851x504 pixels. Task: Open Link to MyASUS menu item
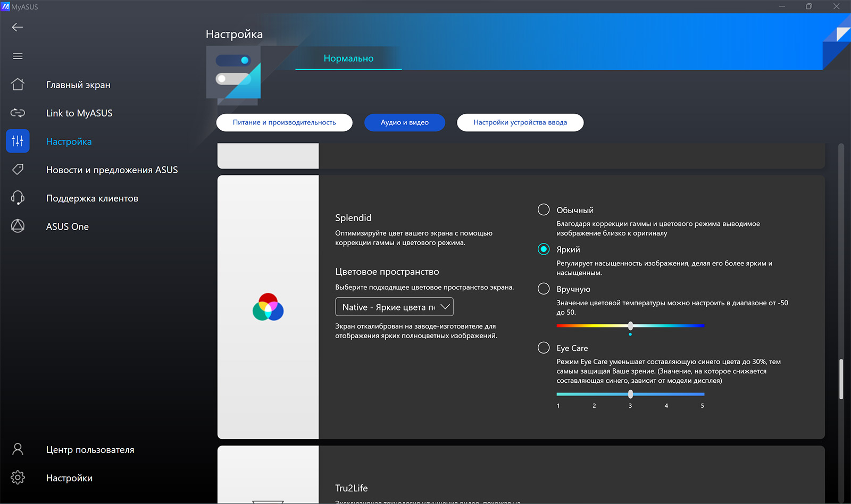point(79,113)
